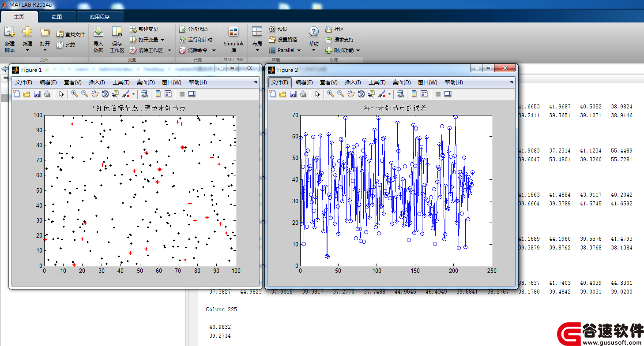Click Open File icon in Figure 1 toolbar
The image size is (644, 346).
(27, 94)
